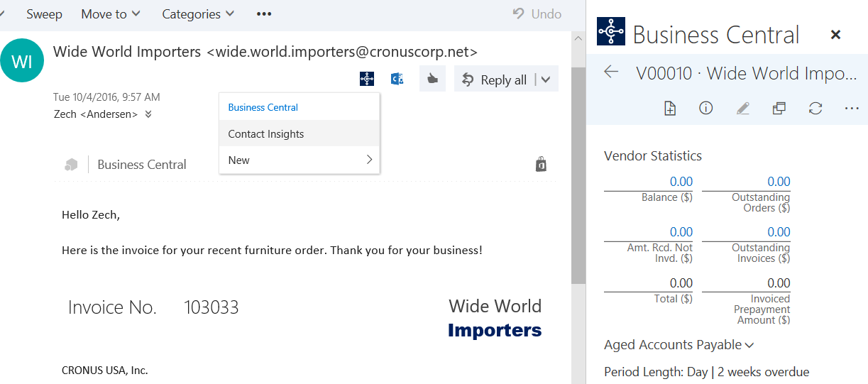
Task: Click the blue Outlook contact add-in icon
Action: coord(397,79)
